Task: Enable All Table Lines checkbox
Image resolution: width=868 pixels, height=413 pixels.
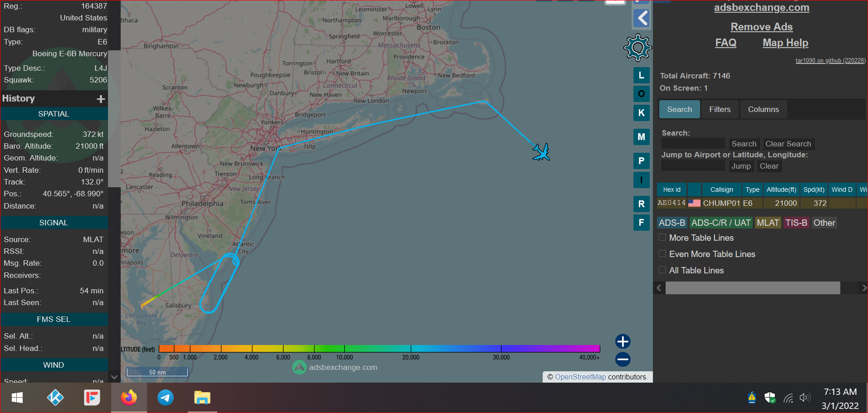Action: [662, 270]
